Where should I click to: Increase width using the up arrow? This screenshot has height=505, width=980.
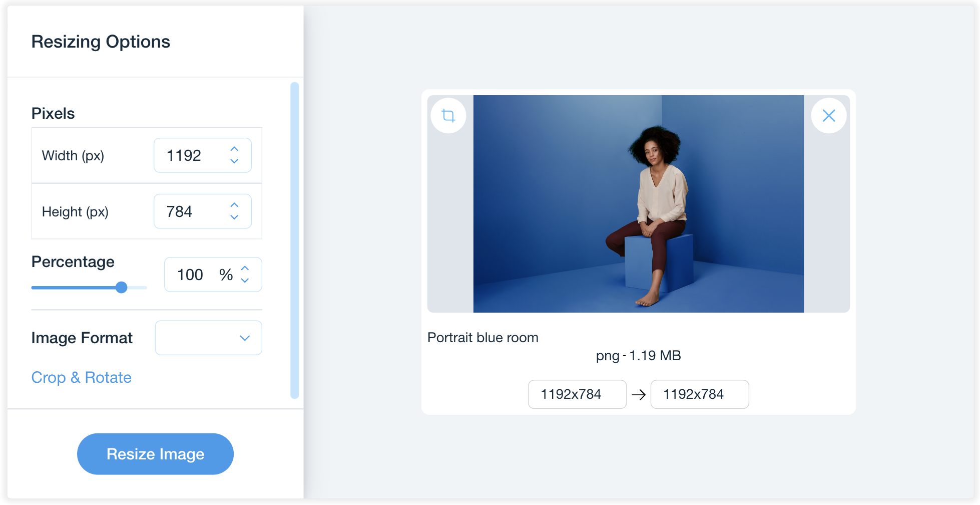click(234, 149)
